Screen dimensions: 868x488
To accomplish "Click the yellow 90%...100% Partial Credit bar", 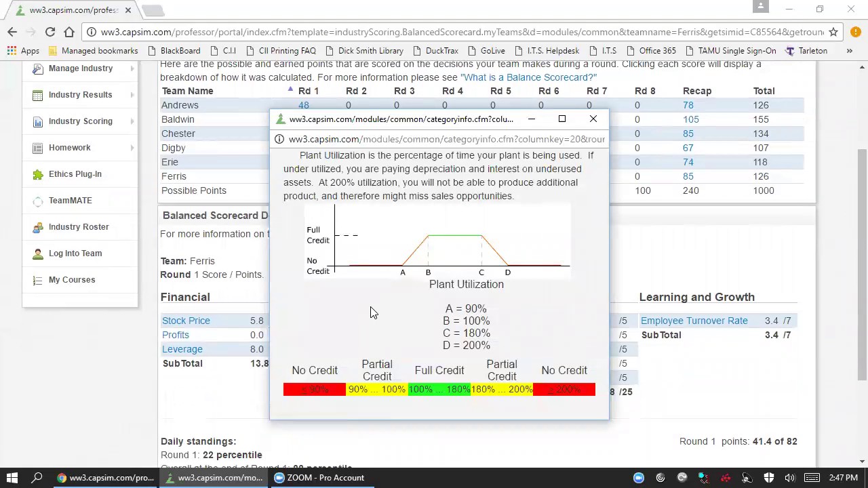I will coord(377,390).
